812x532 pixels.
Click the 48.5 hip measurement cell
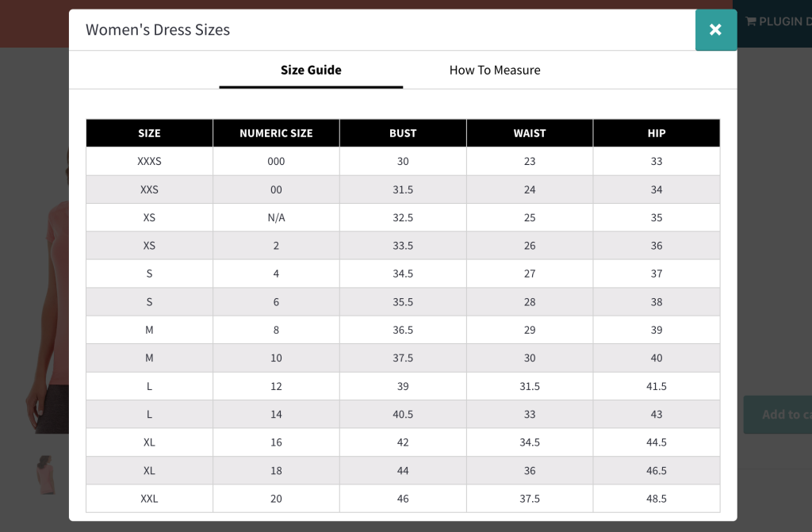pos(657,499)
